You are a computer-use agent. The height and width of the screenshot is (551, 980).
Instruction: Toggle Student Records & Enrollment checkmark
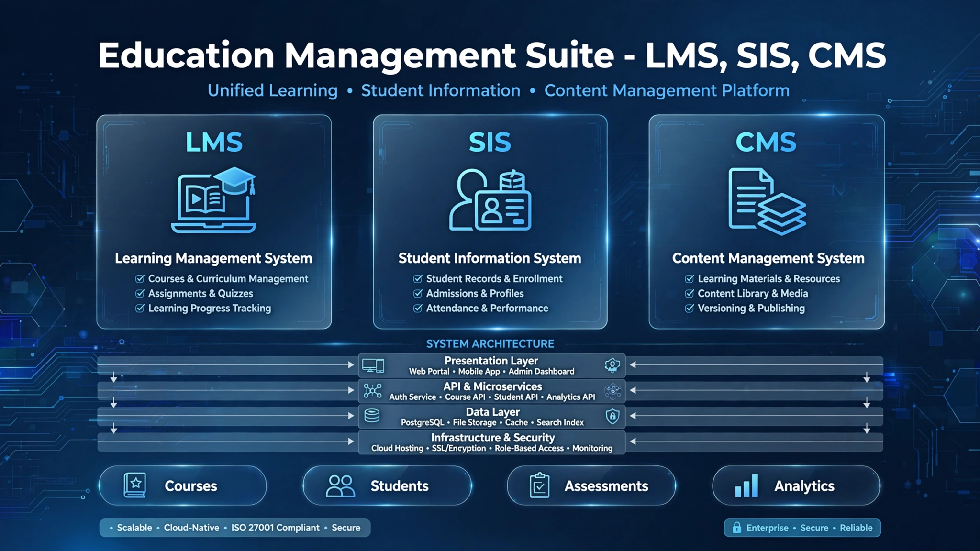tap(418, 278)
